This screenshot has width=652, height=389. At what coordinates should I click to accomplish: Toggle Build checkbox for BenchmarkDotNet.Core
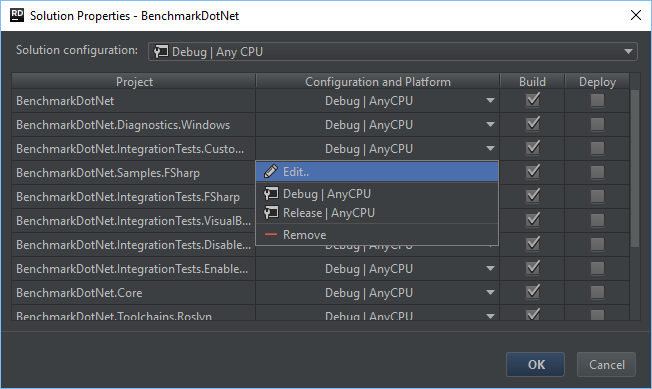coord(533,292)
